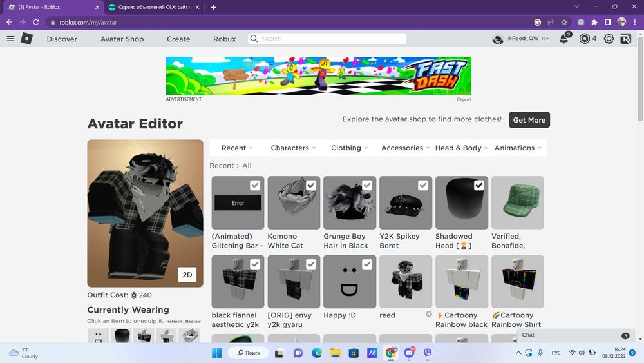Open the Discover page
Viewport: 644px width, 363px height.
point(62,39)
